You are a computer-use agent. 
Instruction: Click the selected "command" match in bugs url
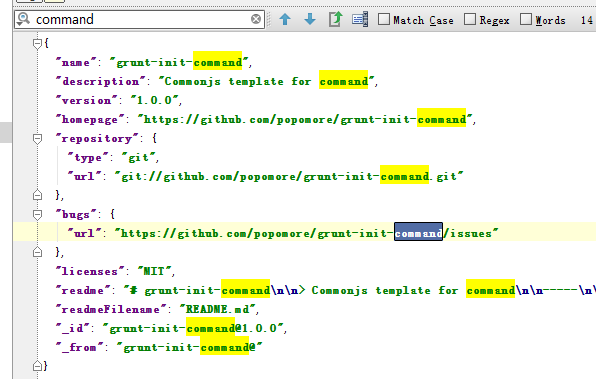418,233
